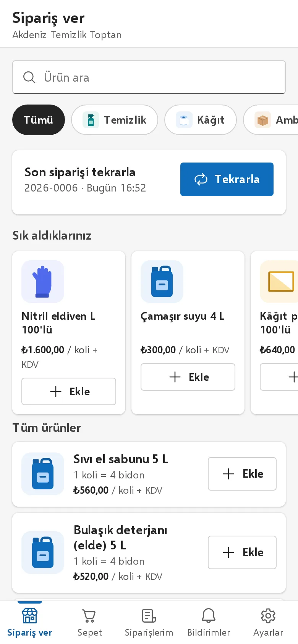Filter by Temizlik category
The height and width of the screenshot is (644, 298).
coord(115,120)
